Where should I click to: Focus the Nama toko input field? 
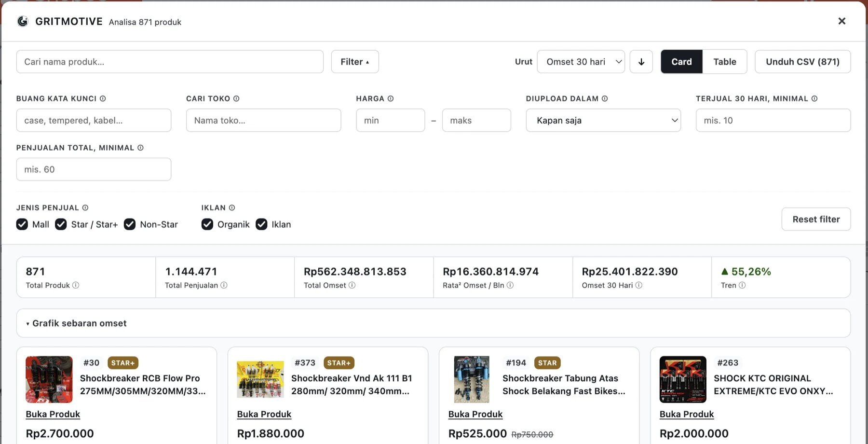click(263, 120)
